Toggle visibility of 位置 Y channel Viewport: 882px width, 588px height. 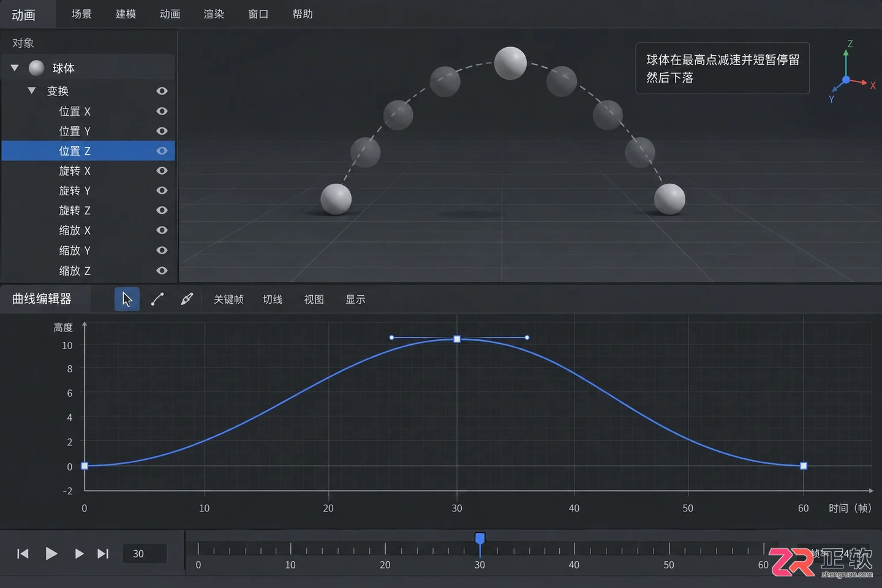coord(162,131)
